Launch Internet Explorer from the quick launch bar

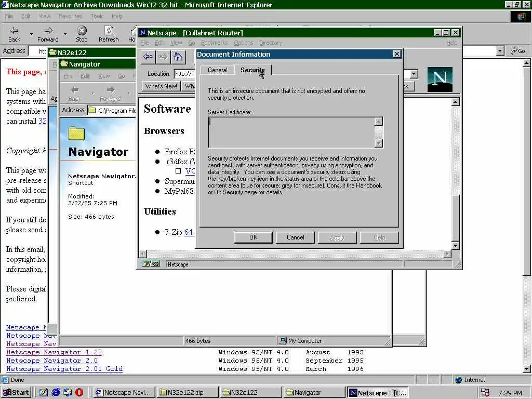click(x=56, y=393)
